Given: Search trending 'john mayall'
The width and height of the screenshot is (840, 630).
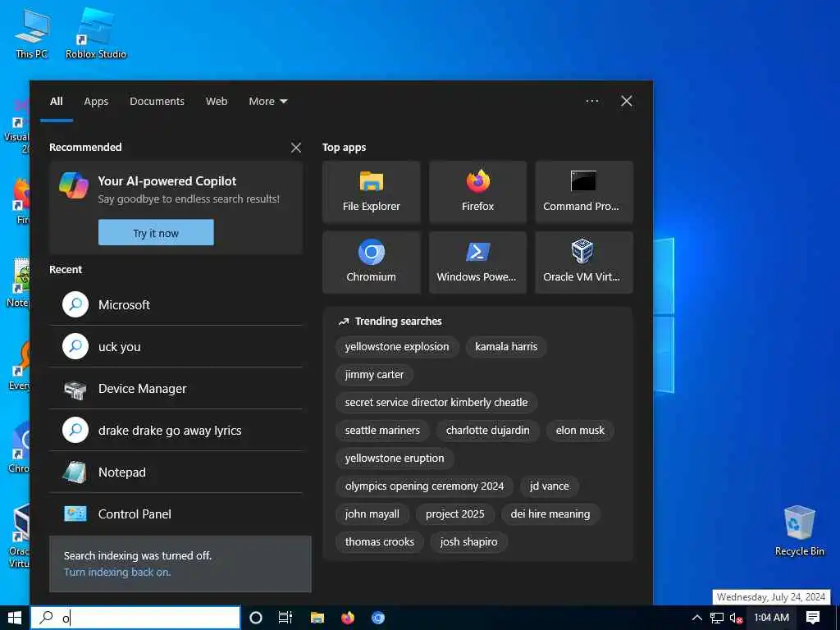Looking at the screenshot, I should 372,514.
